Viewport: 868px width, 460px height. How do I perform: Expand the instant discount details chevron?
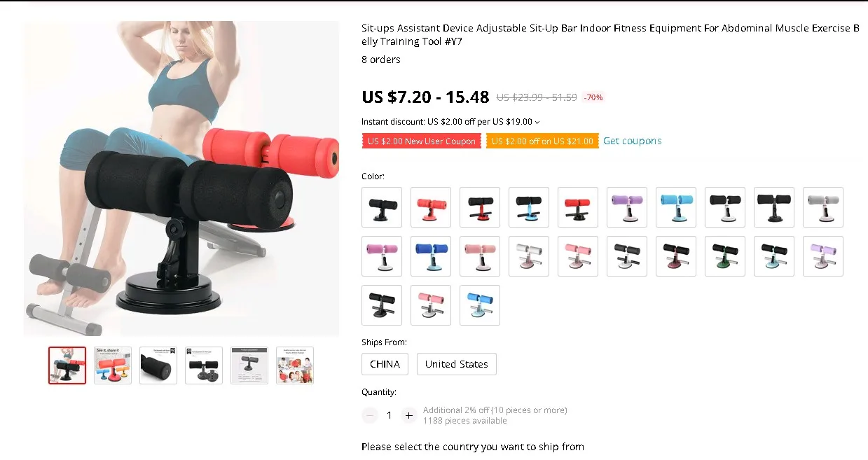(537, 122)
